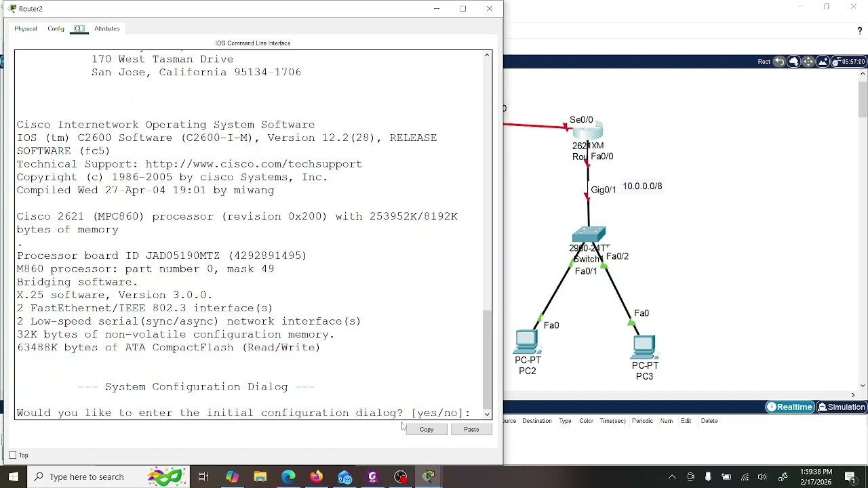Image resolution: width=868 pixels, height=488 pixels.
Task: Switch to Simulation mode
Action: [x=842, y=407]
